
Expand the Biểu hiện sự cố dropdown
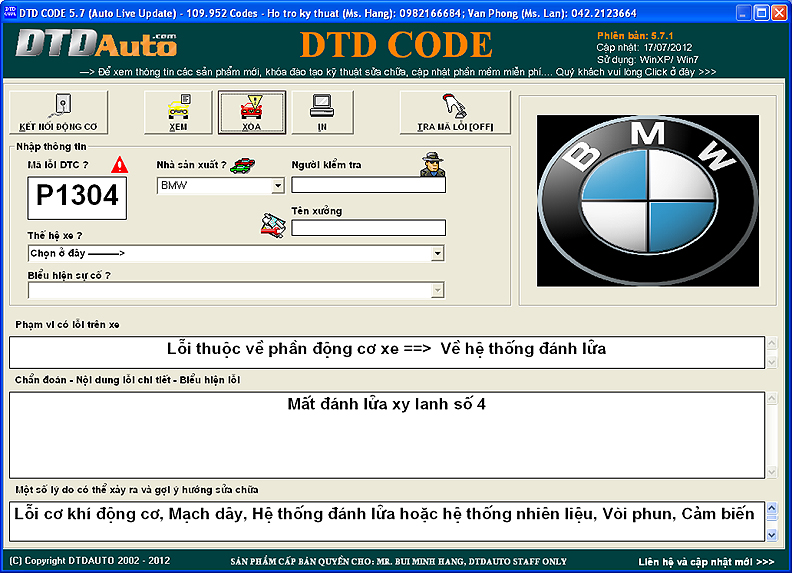437,290
